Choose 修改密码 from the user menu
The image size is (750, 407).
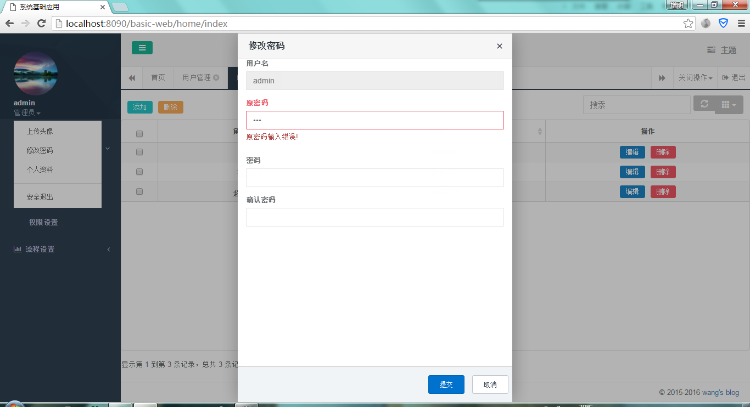point(40,150)
